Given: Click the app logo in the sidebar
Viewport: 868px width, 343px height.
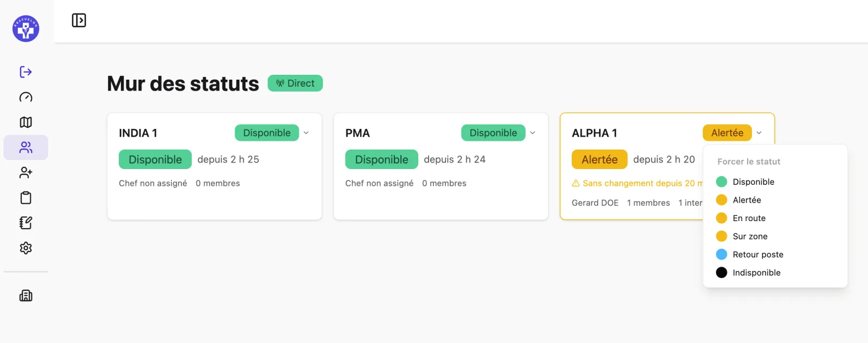Looking at the screenshot, I should coord(26,29).
